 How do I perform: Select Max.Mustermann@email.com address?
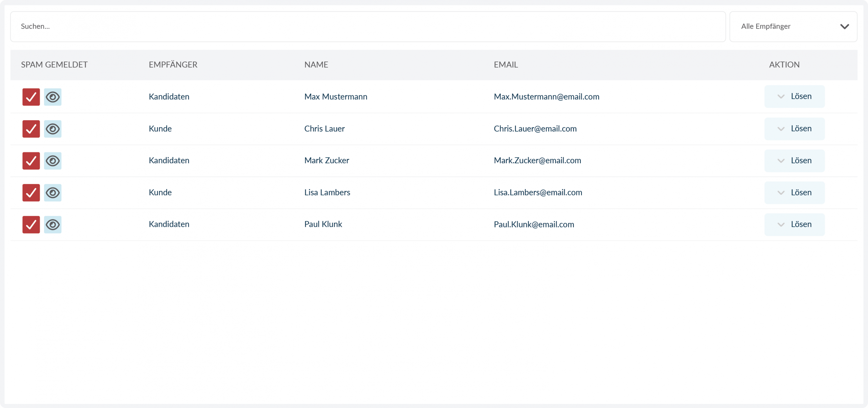pos(546,97)
